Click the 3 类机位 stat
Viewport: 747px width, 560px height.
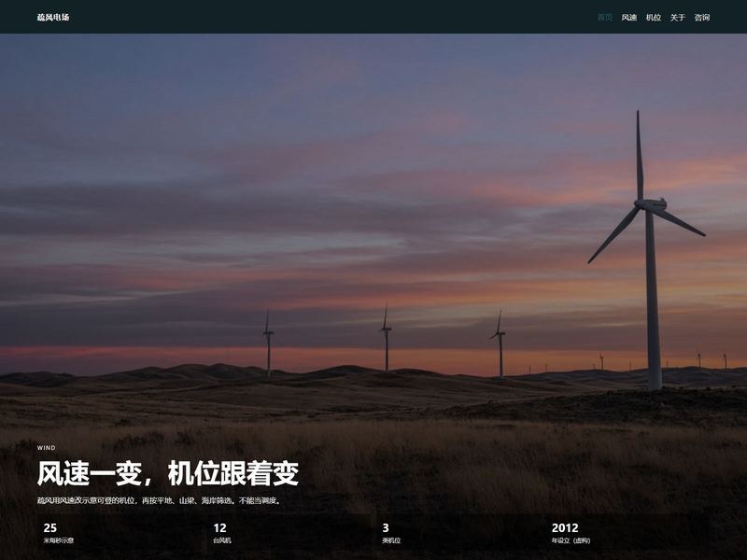pos(458,533)
